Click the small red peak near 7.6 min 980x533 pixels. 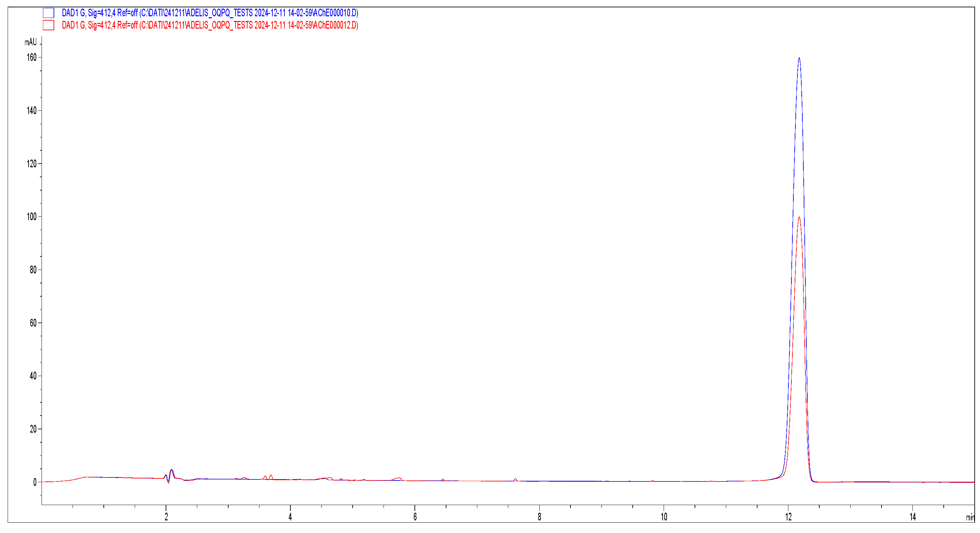pos(515,479)
